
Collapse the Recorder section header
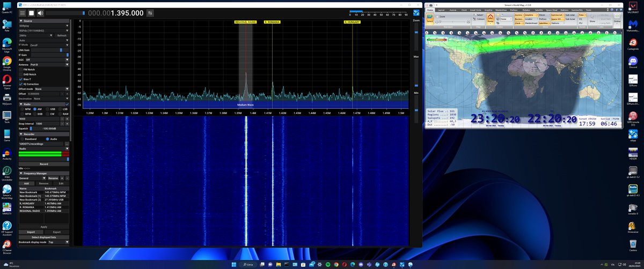(x=44, y=134)
